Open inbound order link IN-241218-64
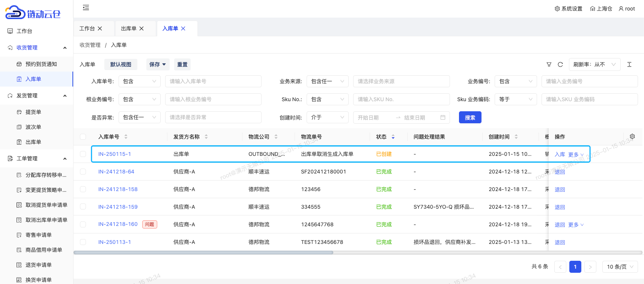644x284 pixels. (116, 172)
